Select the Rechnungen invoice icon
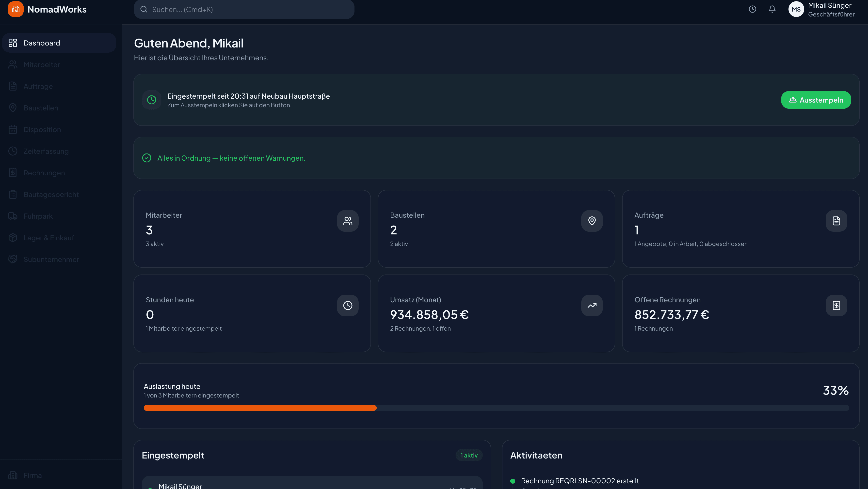Screen dimensions: 868x489 [13, 172]
